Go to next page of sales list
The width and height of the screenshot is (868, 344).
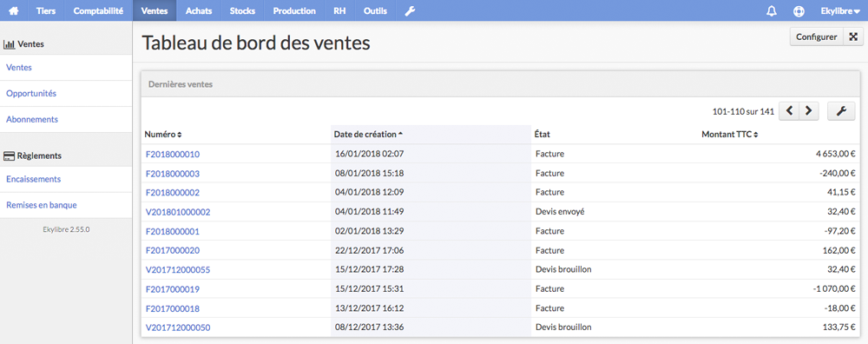809,111
